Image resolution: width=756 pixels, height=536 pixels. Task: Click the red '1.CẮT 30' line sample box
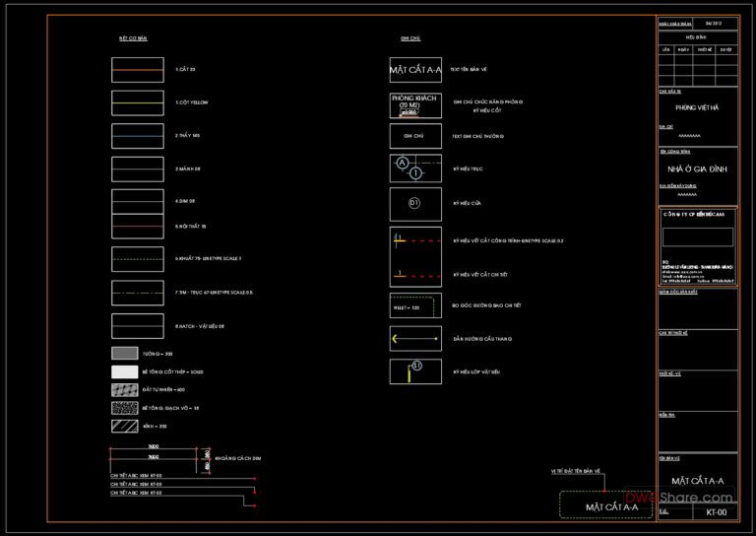point(138,70)
